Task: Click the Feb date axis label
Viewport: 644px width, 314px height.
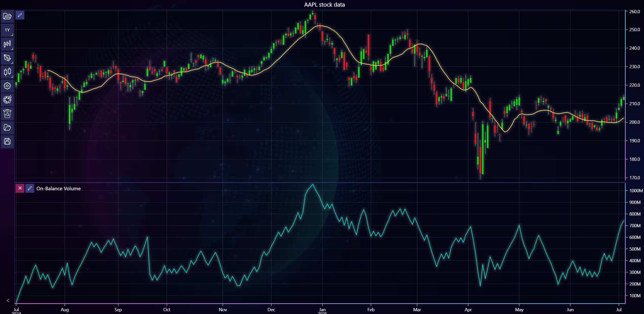Action: [x=371, y=310]
